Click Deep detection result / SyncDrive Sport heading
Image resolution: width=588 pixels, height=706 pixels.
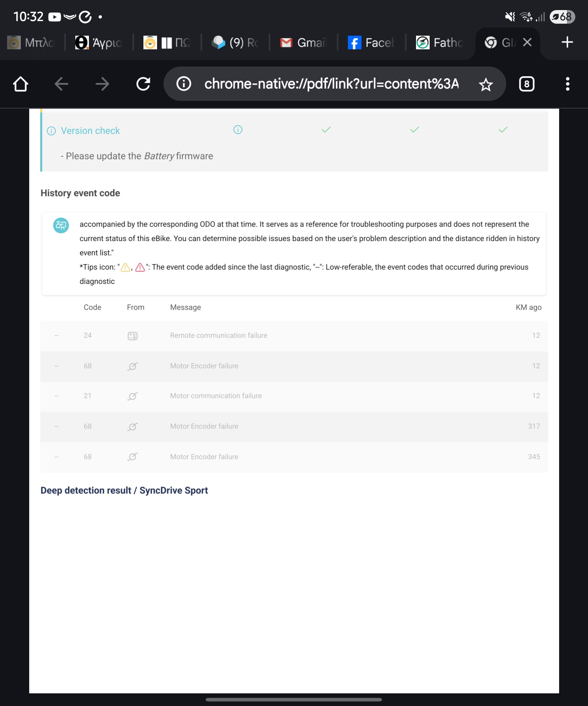[x=124, y=491]
